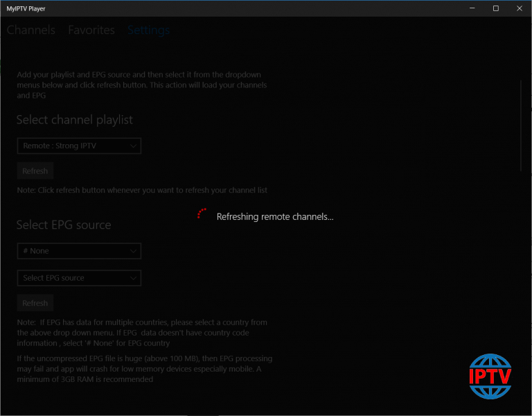Maximize the MyIPTV Player window
The image size is (532, 416).
click(496, 8)
